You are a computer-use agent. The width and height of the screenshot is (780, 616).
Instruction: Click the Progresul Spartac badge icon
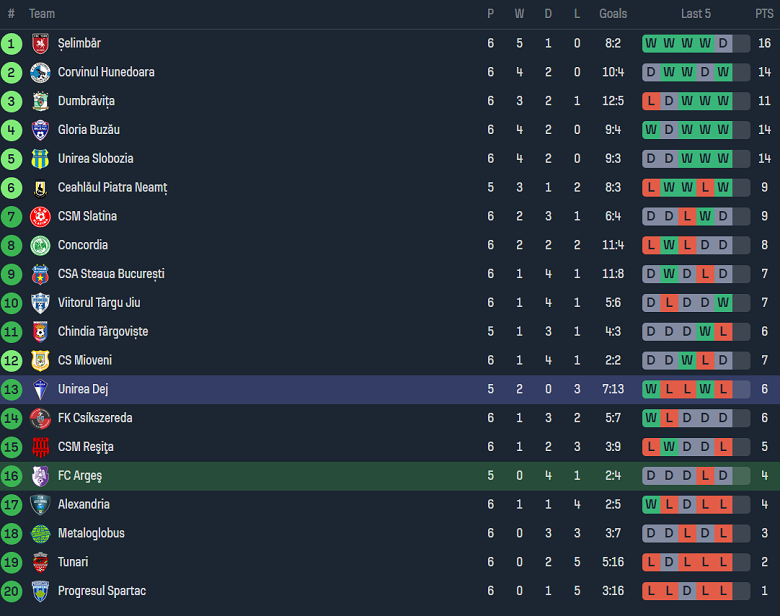40,591
